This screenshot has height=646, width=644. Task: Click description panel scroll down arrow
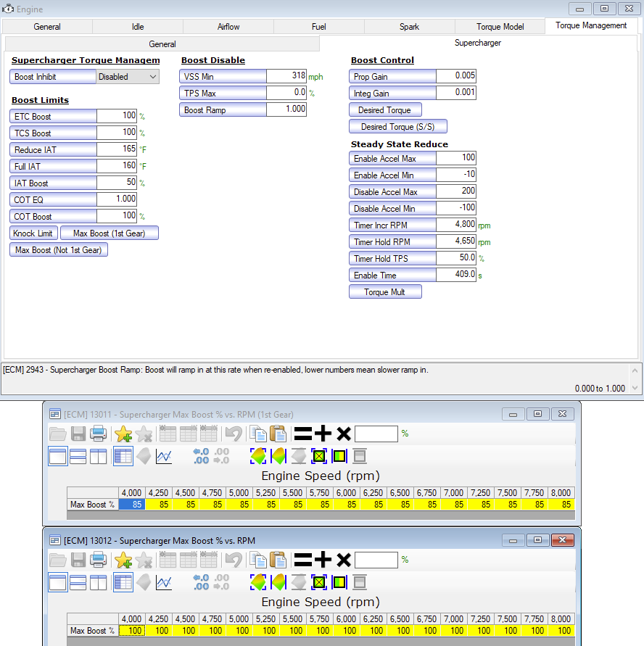click(x=635, y=388)
